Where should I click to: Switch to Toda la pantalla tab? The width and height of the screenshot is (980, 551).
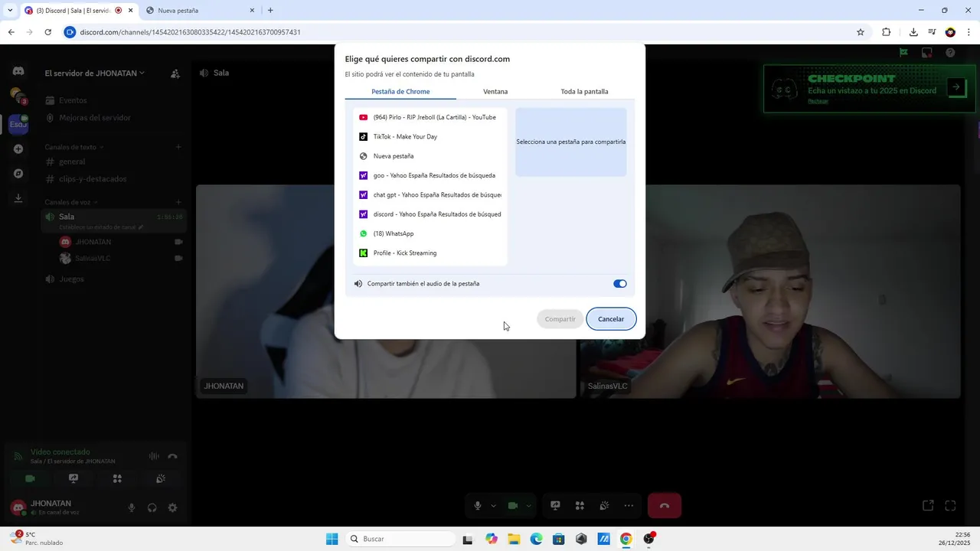point(584,92)
